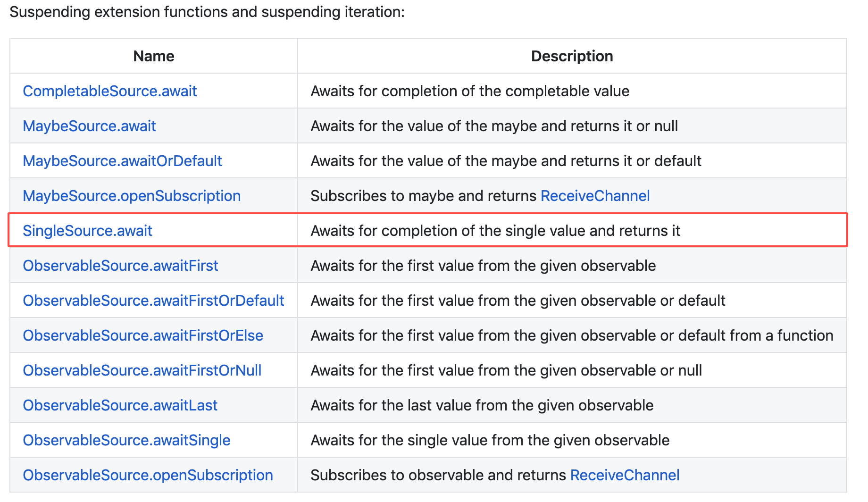Click the awaitLast row description cell
Viewport: 868px width, 502px height.
pyautogui.click(x=482, y=405)
